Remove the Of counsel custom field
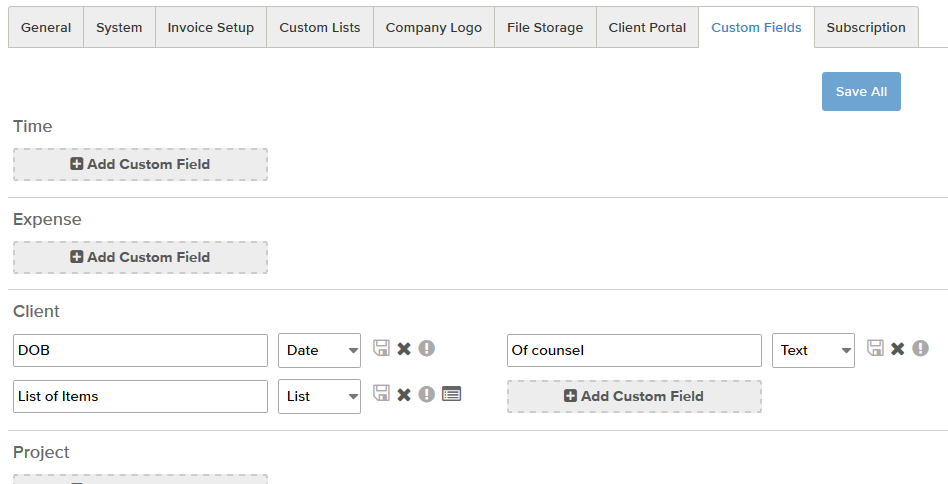This screenshot has width=948, height=484. (898, 349)
